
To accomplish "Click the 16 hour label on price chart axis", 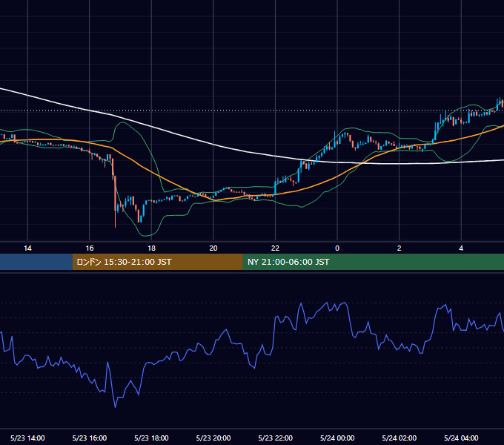I will pos(90,248).
